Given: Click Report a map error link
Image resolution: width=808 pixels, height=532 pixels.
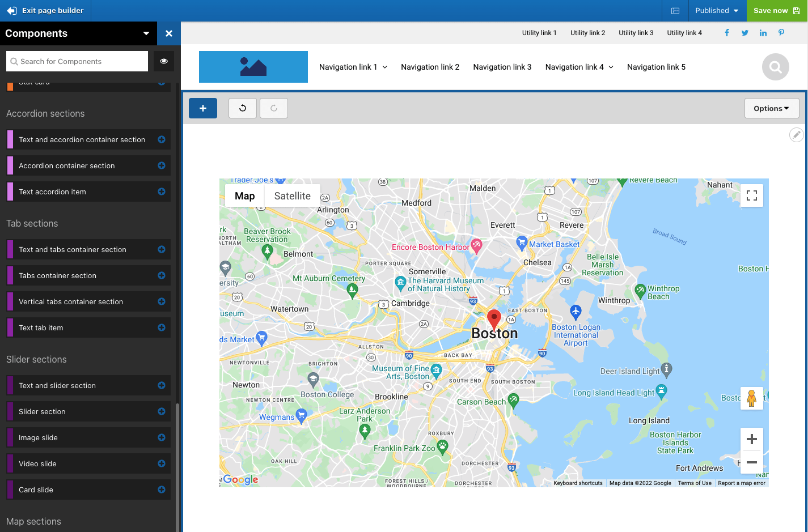Looking at the screenshot, I should pos(742,483).
